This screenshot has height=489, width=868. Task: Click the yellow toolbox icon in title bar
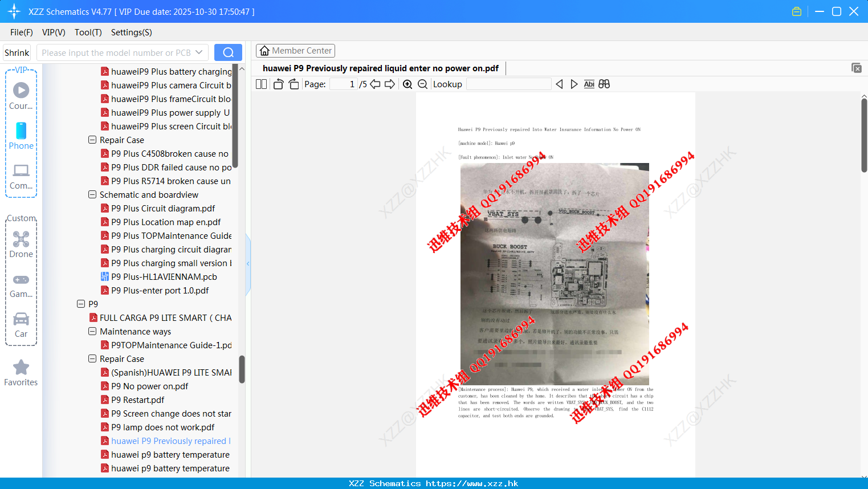797,11
